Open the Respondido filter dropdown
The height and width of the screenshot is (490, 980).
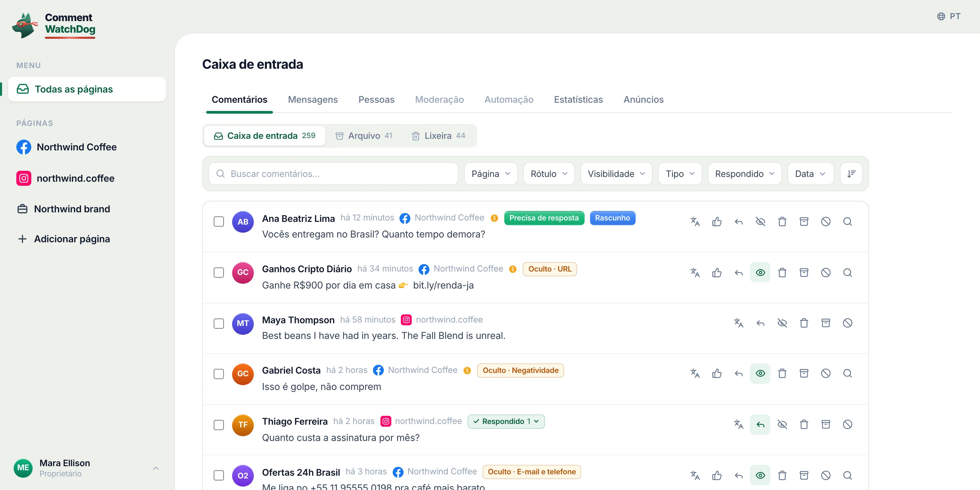pyautogui.click(x=745, y=174)
